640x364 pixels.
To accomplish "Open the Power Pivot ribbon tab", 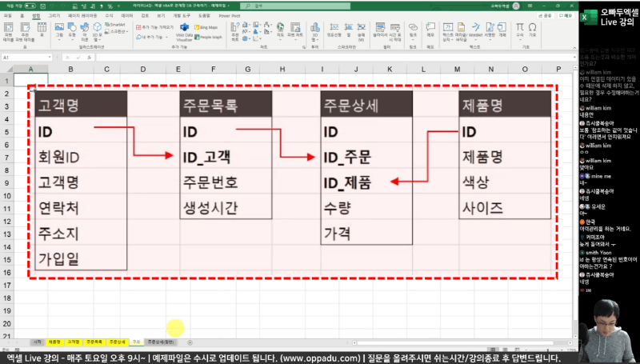I will coord(230,15).
